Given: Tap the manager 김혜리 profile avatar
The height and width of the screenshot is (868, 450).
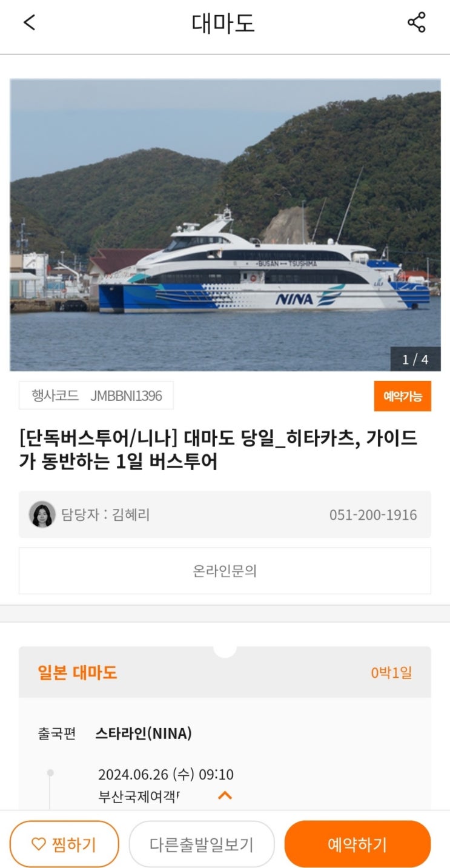Looking at the screenshot, I should point(42,514).
